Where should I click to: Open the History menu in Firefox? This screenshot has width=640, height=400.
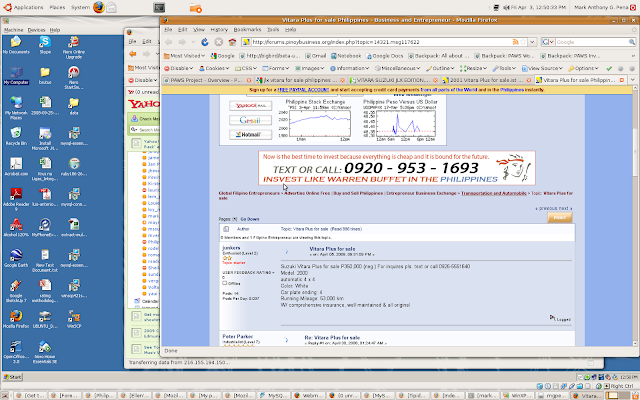(x=219, y=30)
